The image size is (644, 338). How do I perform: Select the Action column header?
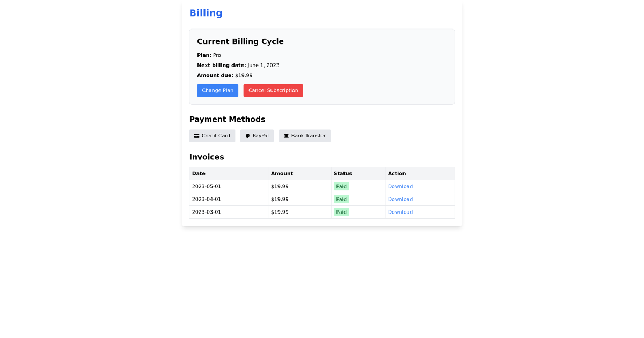[x=397, y=173]
